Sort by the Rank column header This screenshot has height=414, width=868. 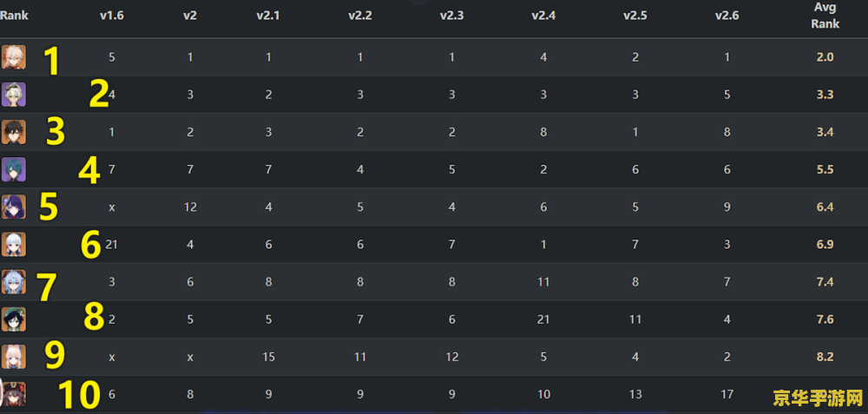tap(15, 16)
